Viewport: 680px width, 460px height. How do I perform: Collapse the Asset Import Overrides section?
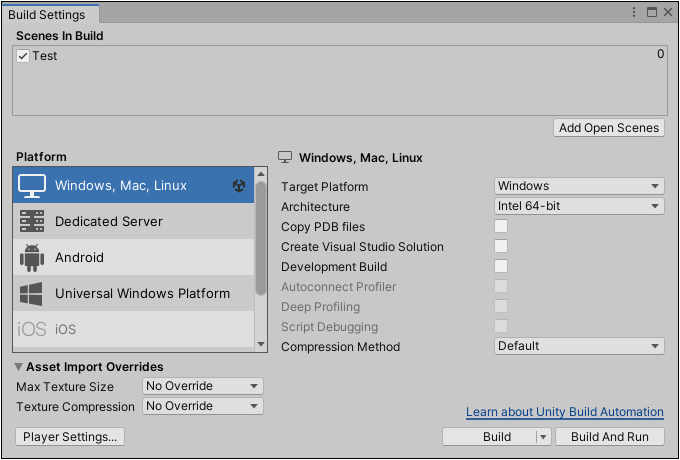18,367
